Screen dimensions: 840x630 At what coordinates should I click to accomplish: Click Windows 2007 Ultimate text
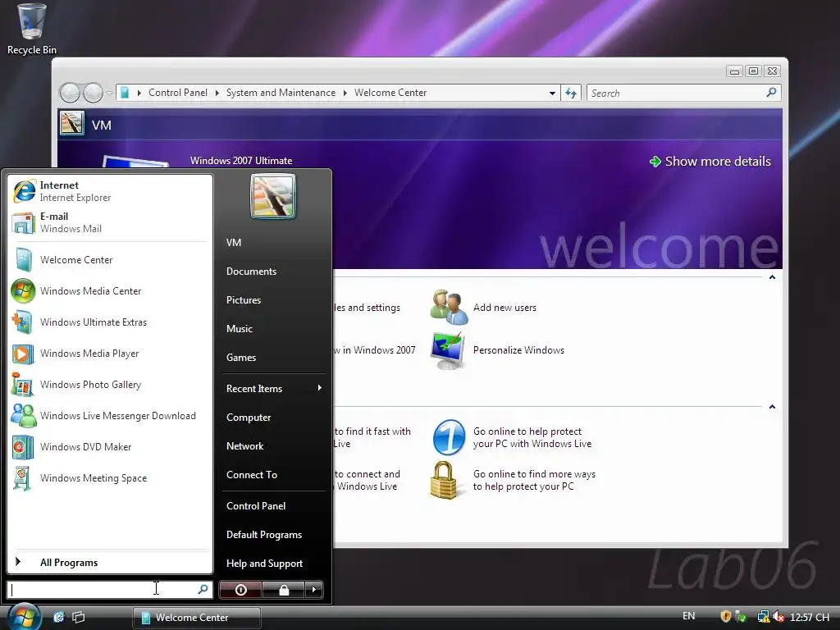click(x=241, y=161)
